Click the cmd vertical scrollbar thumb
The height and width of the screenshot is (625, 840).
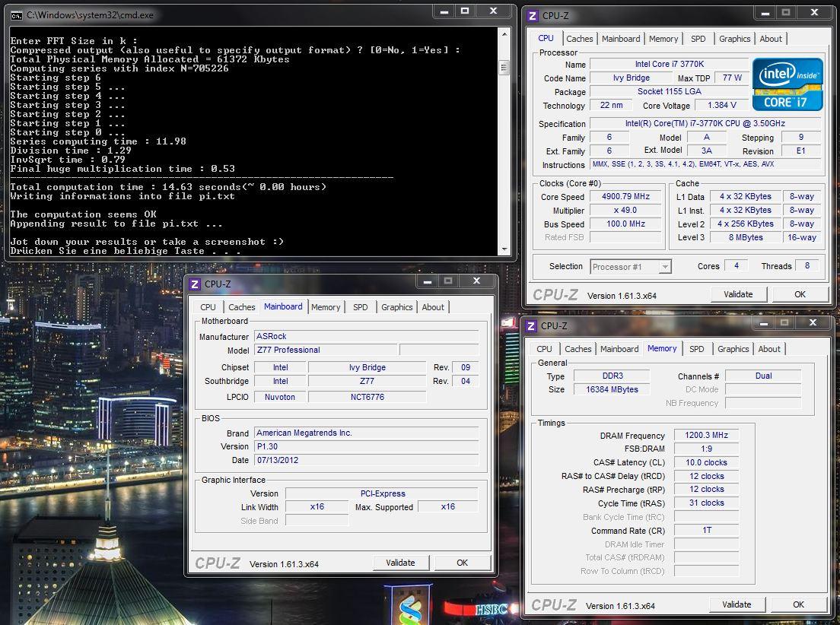pyautogui.click(x=504, y=68)
